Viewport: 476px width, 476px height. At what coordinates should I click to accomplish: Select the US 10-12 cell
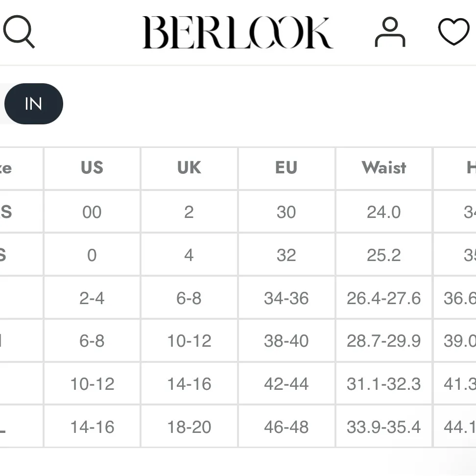92,384
